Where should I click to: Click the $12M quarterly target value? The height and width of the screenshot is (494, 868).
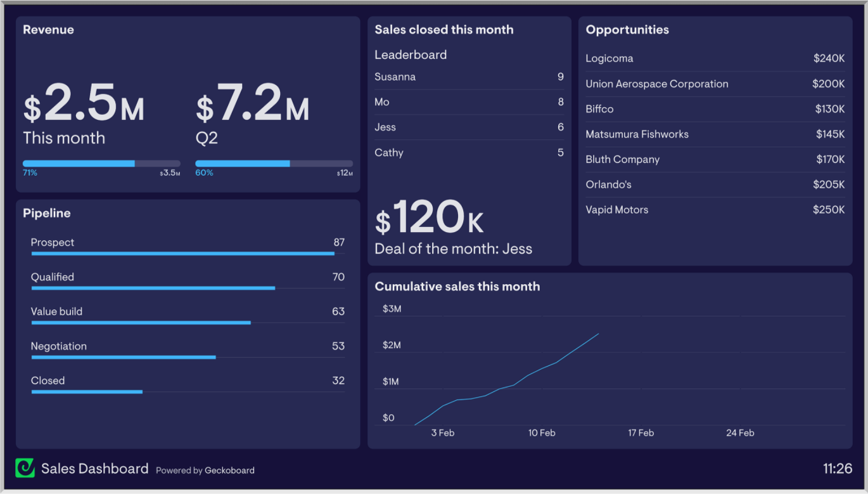click(x=345, y=173)
